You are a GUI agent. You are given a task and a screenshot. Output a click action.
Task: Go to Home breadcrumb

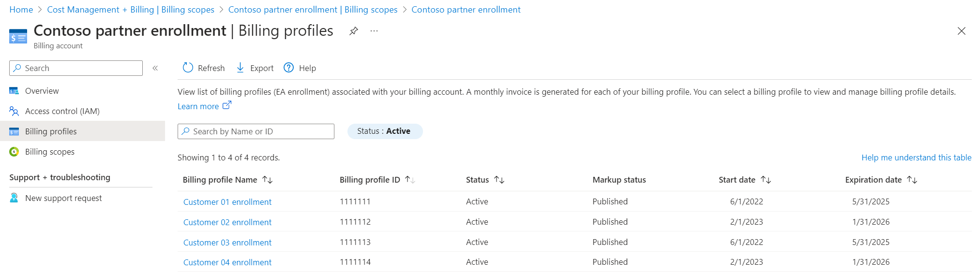(x=21, y=10)
